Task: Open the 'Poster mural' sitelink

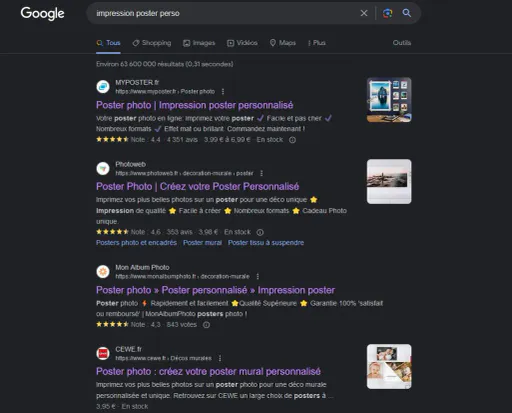Action: [202, 243]
